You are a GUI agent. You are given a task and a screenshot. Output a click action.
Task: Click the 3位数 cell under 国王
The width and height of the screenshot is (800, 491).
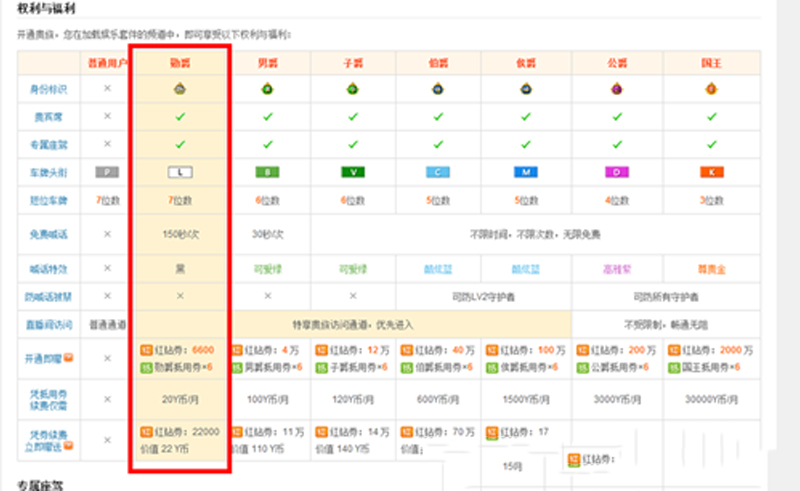coord(712,201)
